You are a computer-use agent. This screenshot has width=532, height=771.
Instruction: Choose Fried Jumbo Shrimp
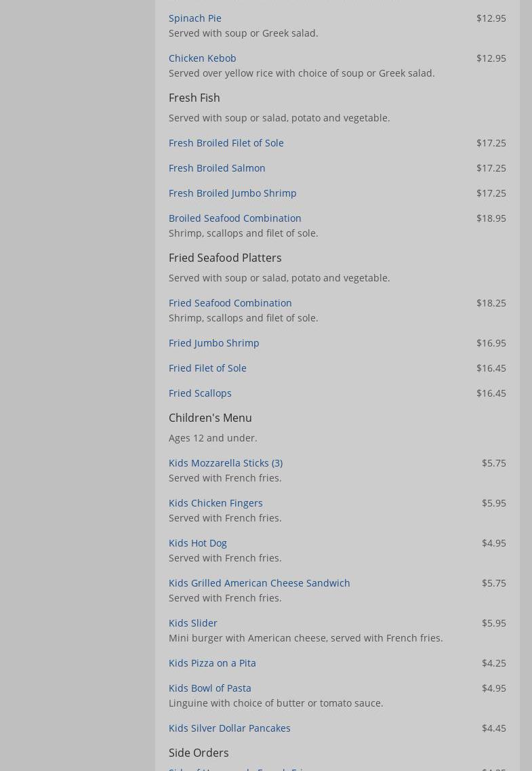point(213,342)
